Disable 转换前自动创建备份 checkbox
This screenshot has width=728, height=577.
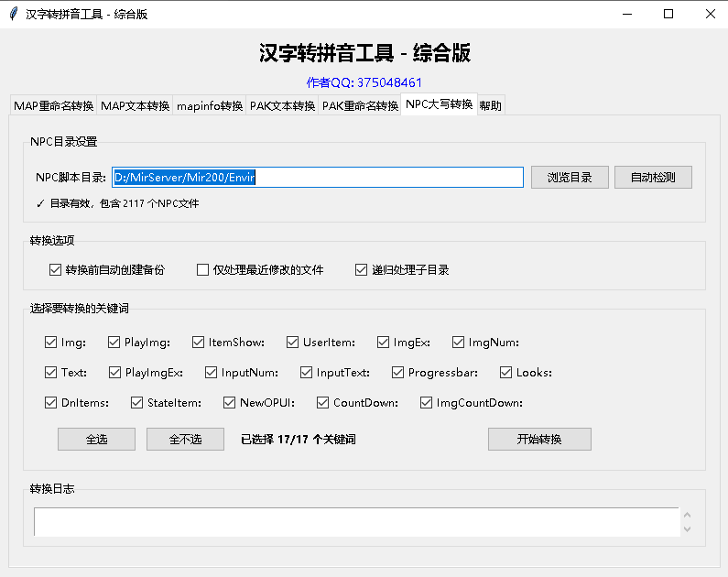(56, 270)
